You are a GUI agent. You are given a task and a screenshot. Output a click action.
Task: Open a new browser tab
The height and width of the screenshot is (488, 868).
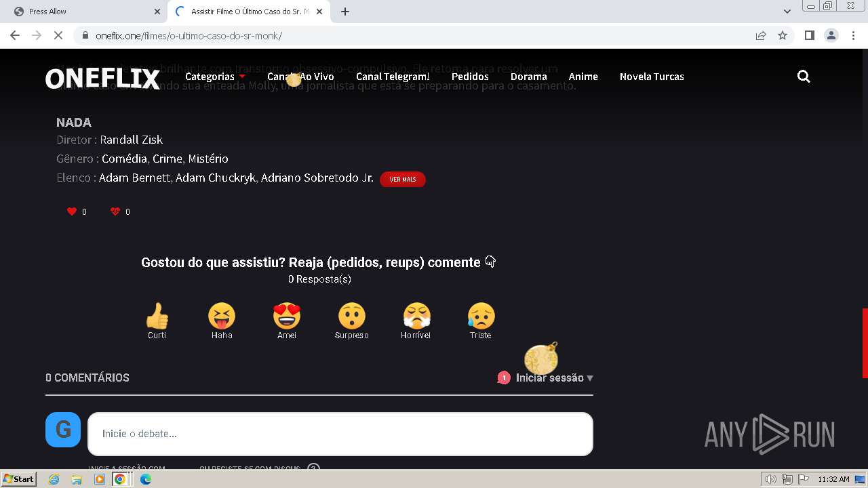[x=345, y=12]
